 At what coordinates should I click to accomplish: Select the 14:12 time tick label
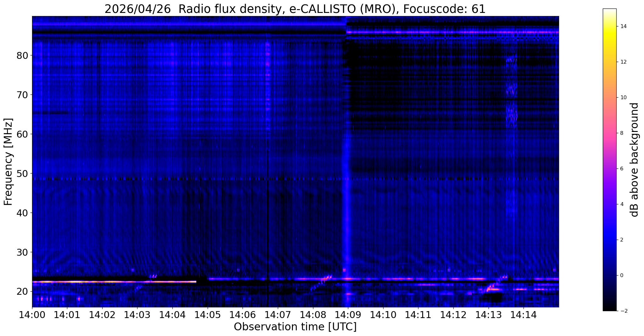pyautogui.click(x=453, y=315)
